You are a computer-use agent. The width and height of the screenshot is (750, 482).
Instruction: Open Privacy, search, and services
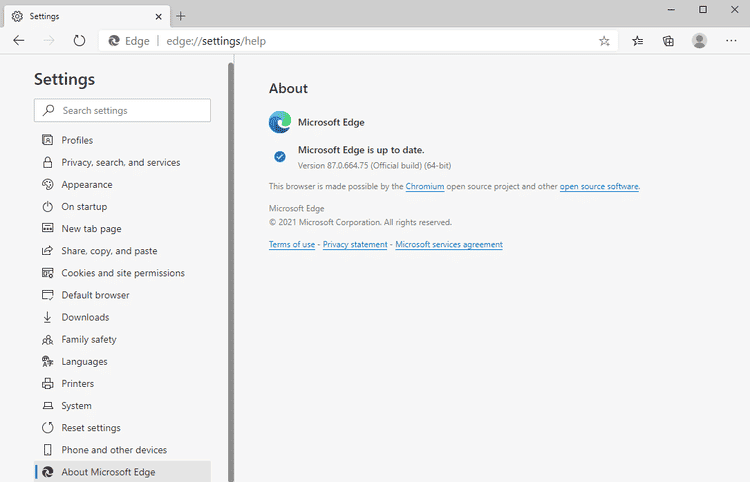(x=122, y=163)
